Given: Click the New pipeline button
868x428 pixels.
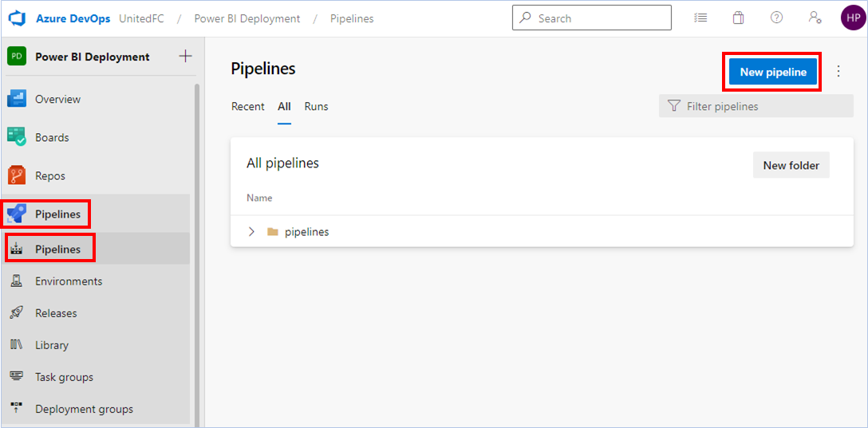Looking at the screenshot, I should 773,72.
